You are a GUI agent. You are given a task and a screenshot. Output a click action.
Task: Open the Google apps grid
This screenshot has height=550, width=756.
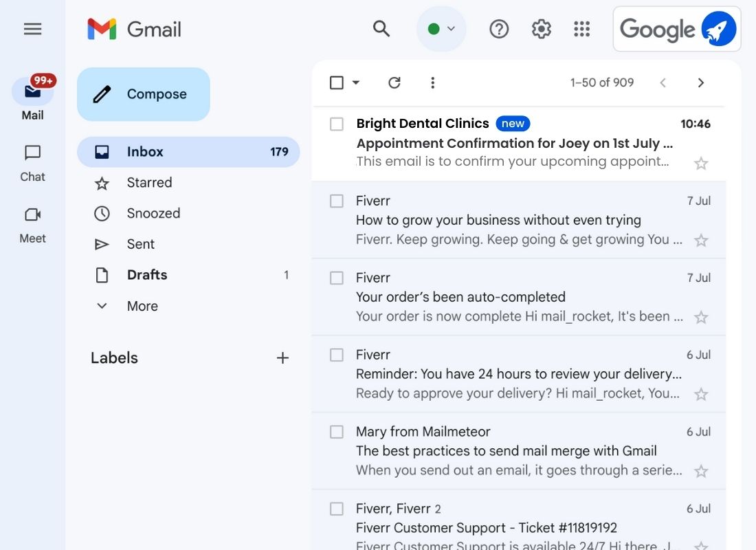point(582,29)
